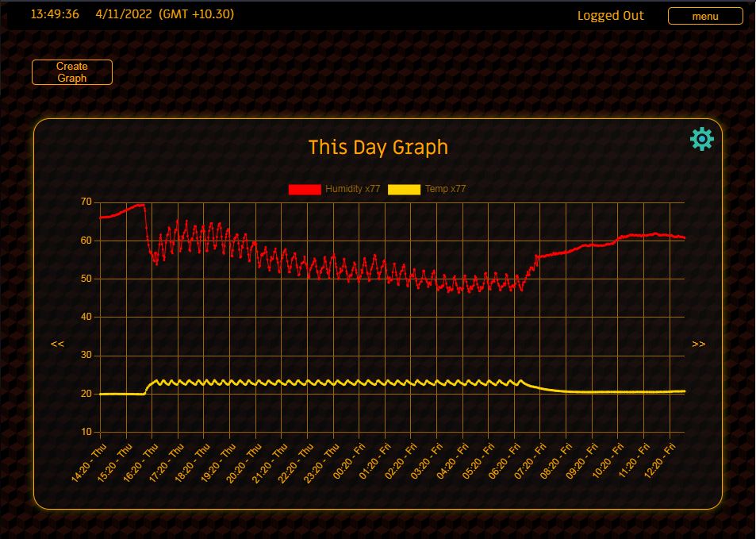Go to previous period with << arrow
The image size is (756, 539).
(57, 344)
